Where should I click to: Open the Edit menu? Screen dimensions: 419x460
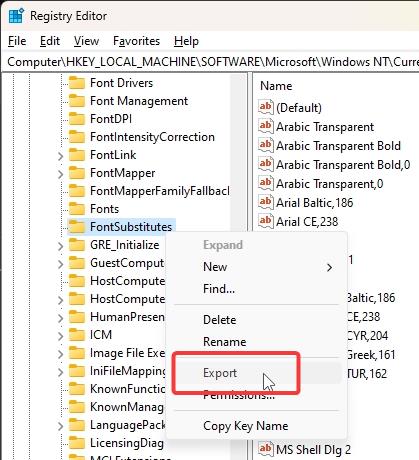tap(50, 41)
